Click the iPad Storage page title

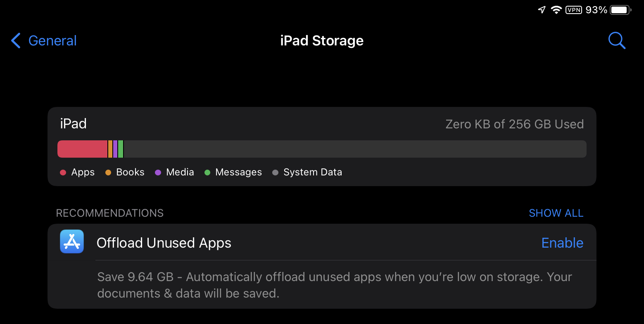322,41
